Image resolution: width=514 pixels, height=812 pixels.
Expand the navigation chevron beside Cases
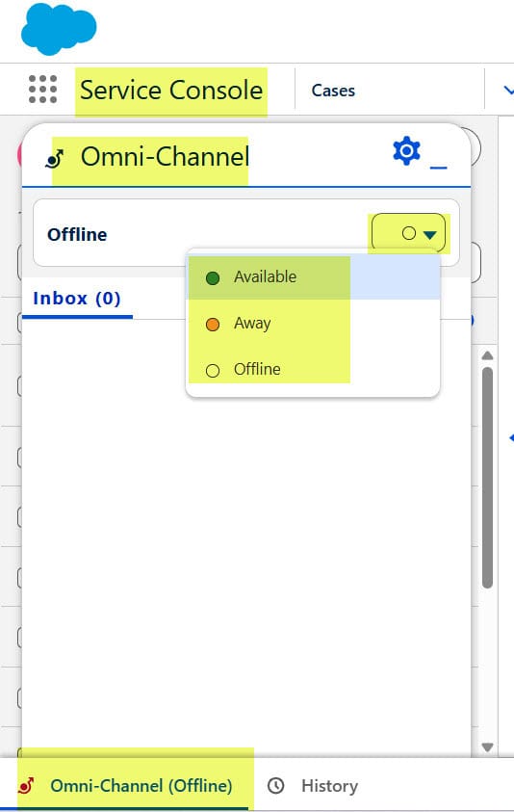(509, 91)
